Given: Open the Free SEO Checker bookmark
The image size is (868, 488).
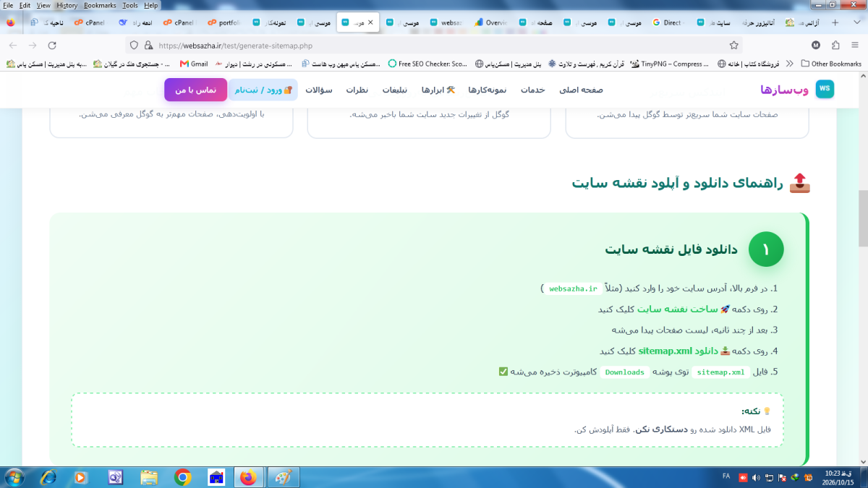Looking at the screenshot, I should pos(427,64).
